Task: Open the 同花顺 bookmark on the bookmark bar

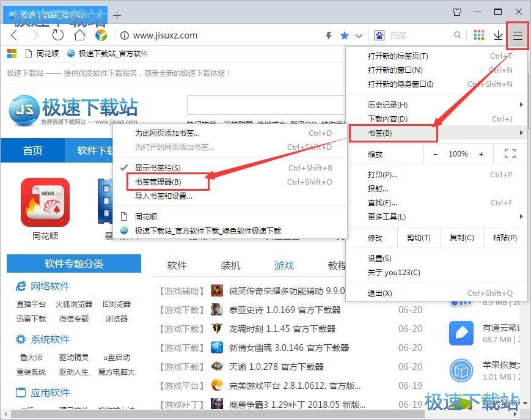Action: point(42,54)
